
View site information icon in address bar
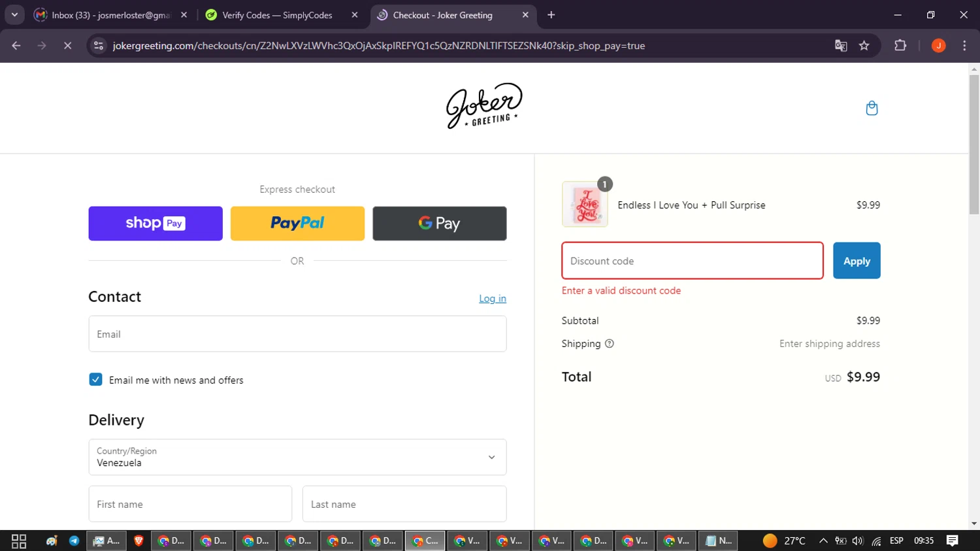point(99,46)
